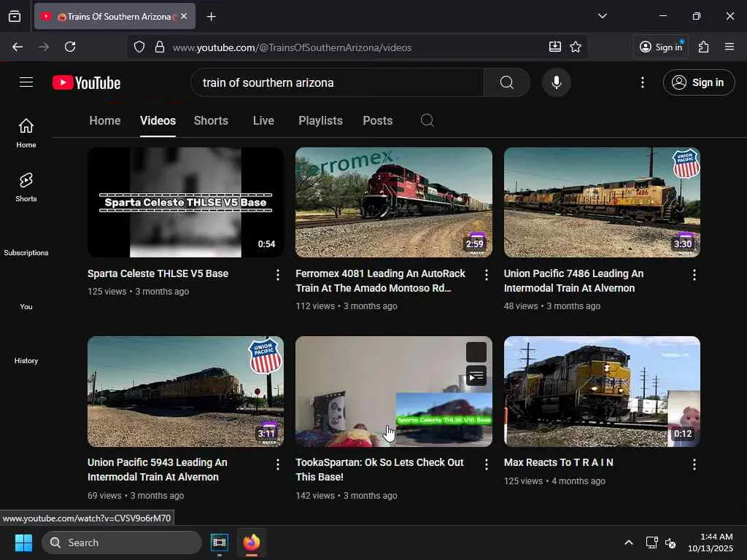Click the YouTube Sign in button

pos(698,82)
